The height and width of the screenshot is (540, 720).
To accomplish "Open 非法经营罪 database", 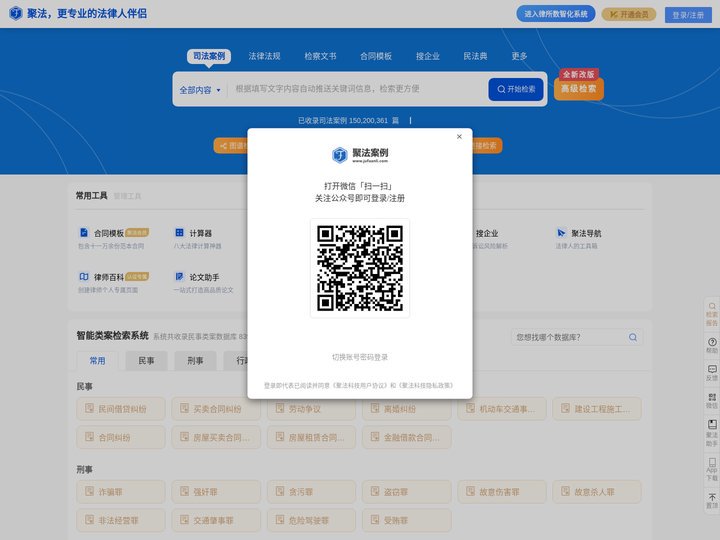I will [x=121, y=520].
